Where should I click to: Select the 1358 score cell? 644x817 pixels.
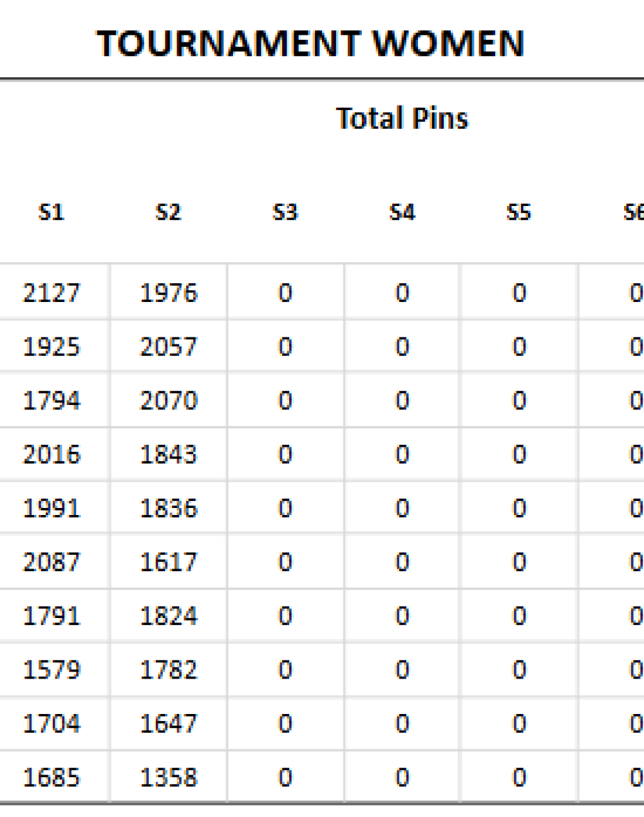click(168, 777)
